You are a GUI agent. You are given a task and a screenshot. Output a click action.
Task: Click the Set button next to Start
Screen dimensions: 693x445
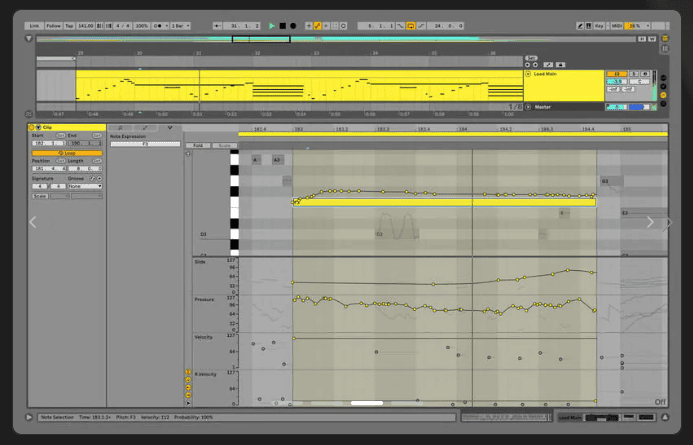(61, 136)
